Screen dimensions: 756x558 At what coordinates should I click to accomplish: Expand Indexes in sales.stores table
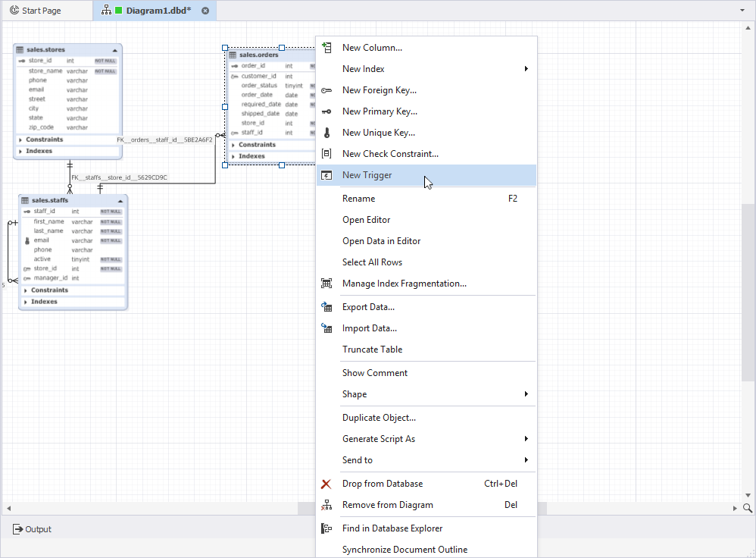coord(20,151)
